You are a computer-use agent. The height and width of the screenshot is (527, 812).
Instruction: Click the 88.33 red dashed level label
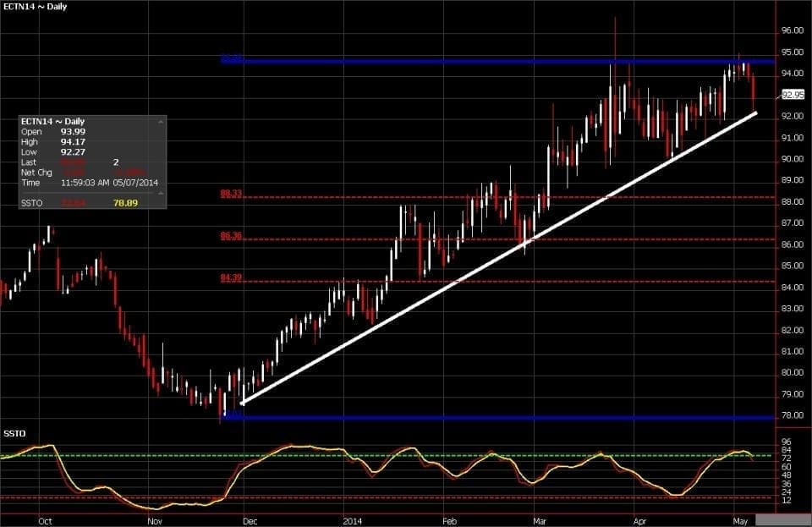(x=231, y=194)
